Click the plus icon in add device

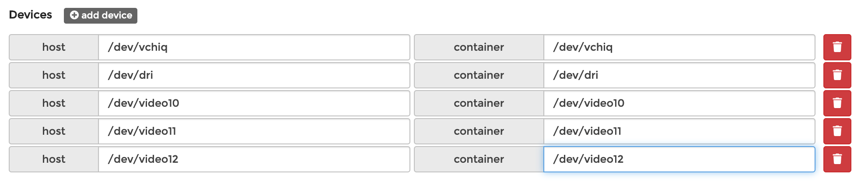coord(74,15)
